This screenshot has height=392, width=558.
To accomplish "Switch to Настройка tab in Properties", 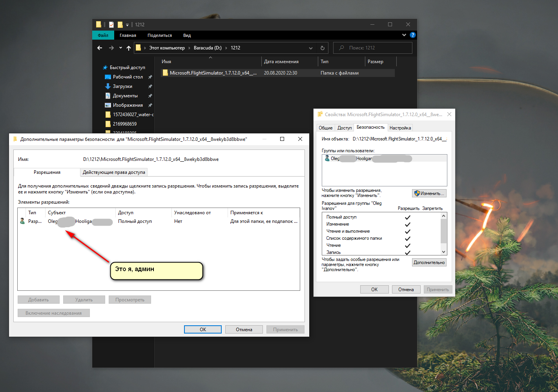I will [x=400, y=128].
